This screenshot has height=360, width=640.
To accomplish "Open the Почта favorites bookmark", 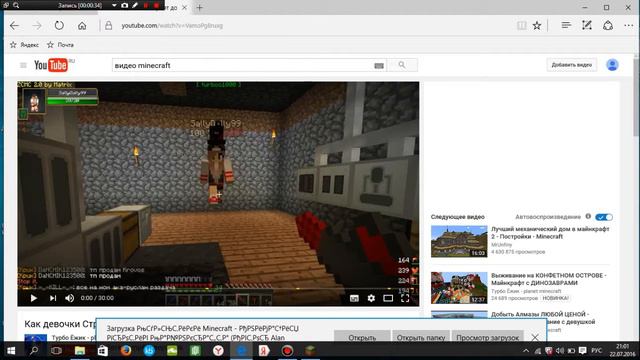I will pos(60,45).
